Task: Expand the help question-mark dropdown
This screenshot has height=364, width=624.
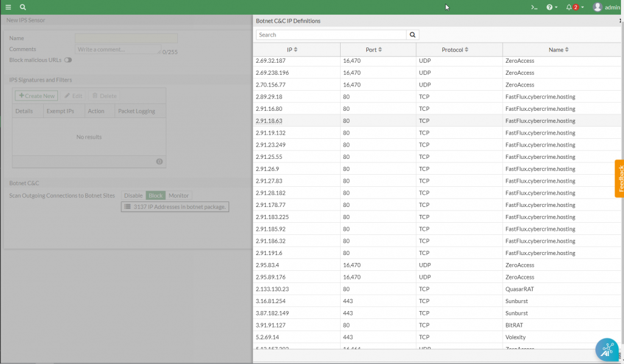Action: pos(551,7)
